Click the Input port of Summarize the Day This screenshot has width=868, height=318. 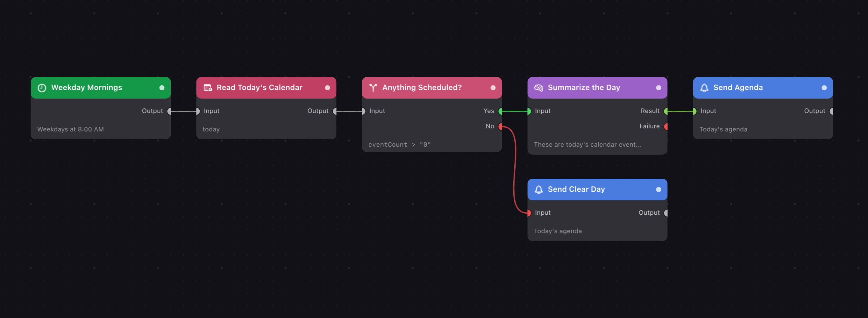pos(529,111)
